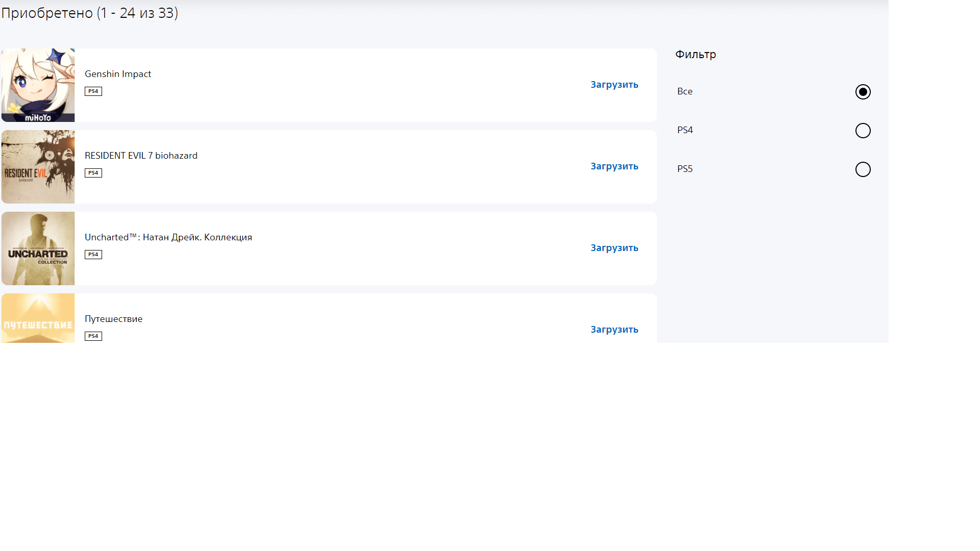Click the Приобретено (1 - 24 из 33) heading
Screen dimensions: 980x551
tap(90, 13)
